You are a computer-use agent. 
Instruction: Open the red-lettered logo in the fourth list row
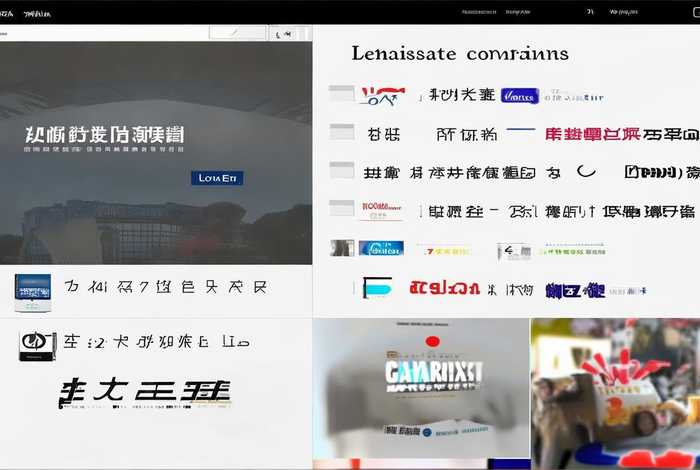[382, 210]
